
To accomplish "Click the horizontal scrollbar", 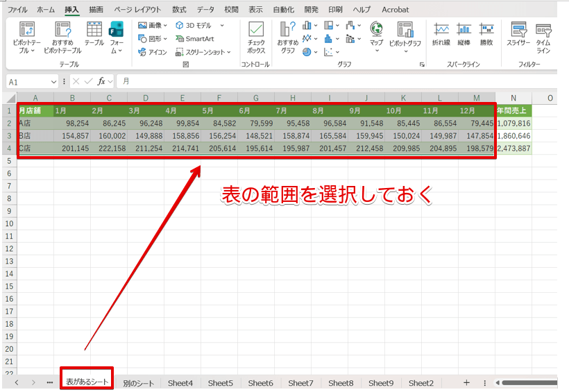I will 529,382.
